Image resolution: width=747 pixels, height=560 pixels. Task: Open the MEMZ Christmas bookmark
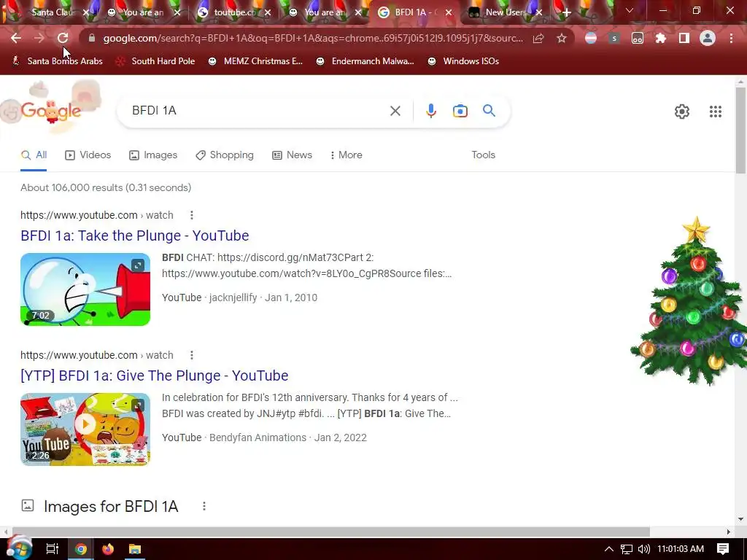tap(256, 61)
